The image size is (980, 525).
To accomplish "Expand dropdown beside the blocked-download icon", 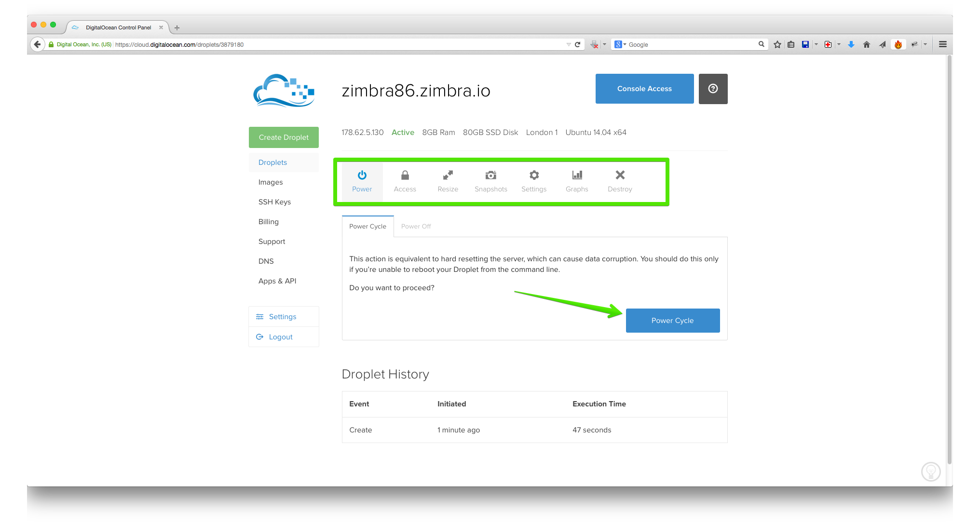I will [604, 44].
